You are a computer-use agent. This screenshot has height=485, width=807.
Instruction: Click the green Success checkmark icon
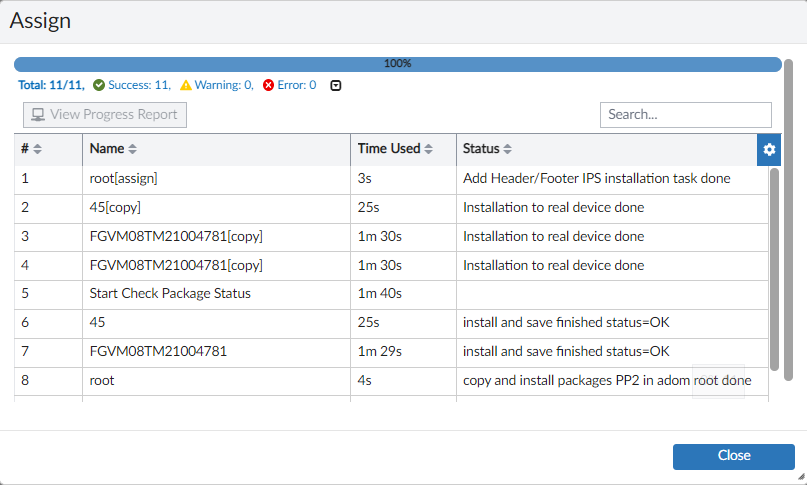pyautogui.click(x=99, y=86)
